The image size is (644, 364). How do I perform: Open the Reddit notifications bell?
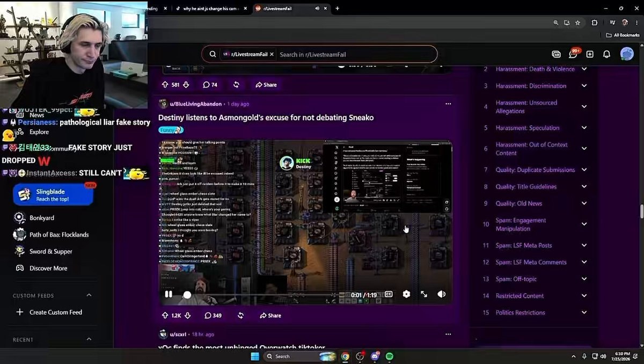[x=606, y=54]
